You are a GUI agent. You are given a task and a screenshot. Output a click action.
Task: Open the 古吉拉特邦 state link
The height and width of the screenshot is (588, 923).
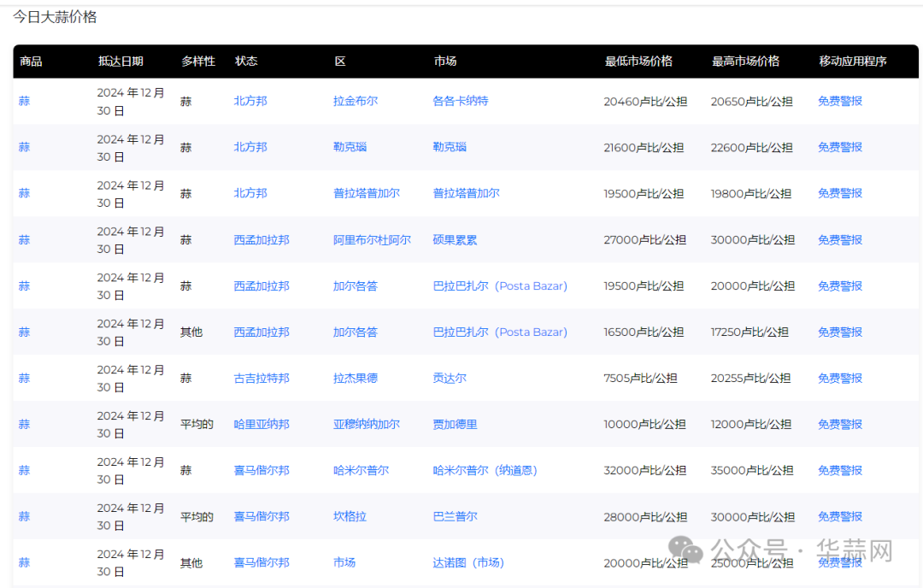pyautogui.click(x=262, y=378)
